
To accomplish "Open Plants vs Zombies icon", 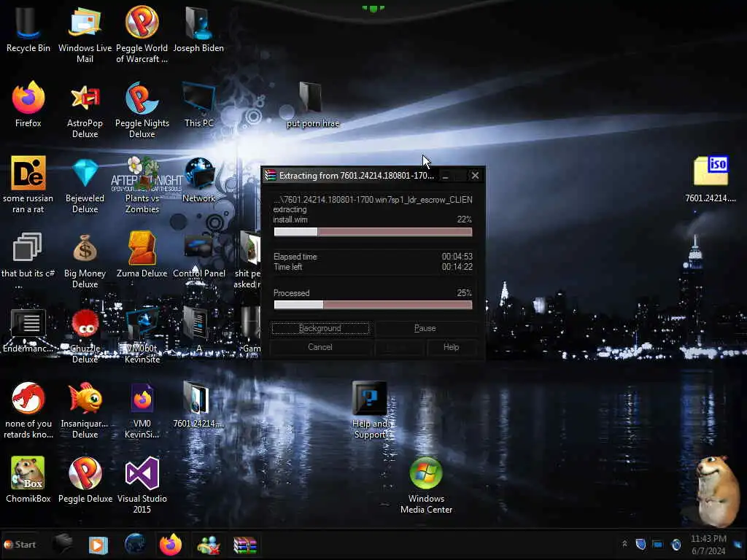I will tap(142, 184).
